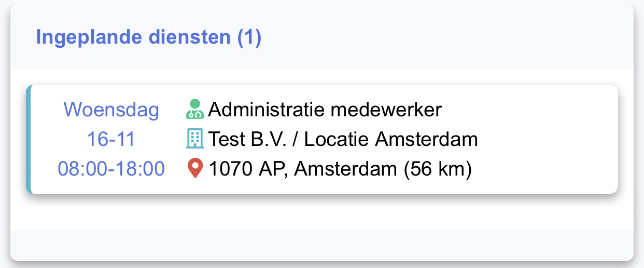Viewport: 644px width, 268px height.
Task: Click the blue company building icon
Action: click(x=195, y=139)
